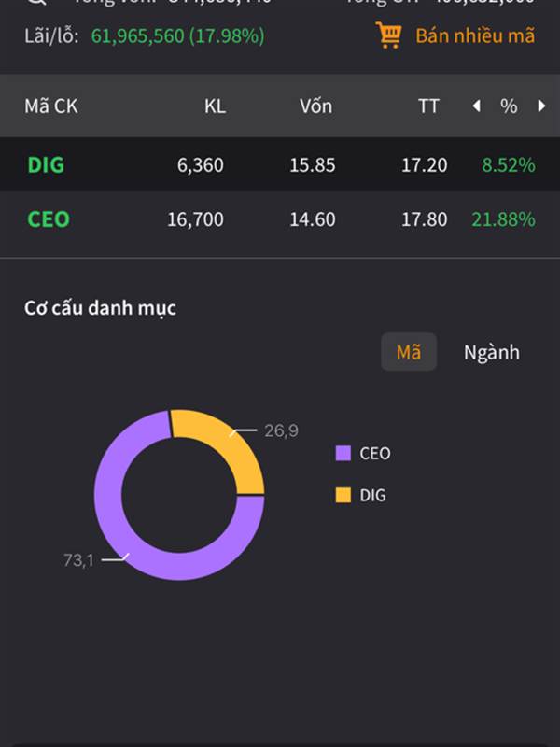Viewport: 560px width, 747px height.
Task: Switch to the Ngành view
Action: click(x=492, y=352)
